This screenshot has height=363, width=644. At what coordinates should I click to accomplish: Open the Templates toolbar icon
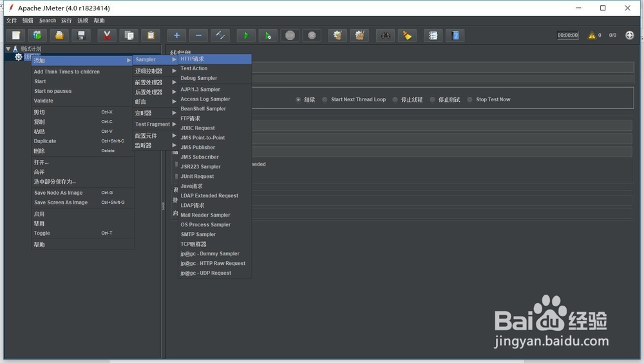click(x=37, y=35)
